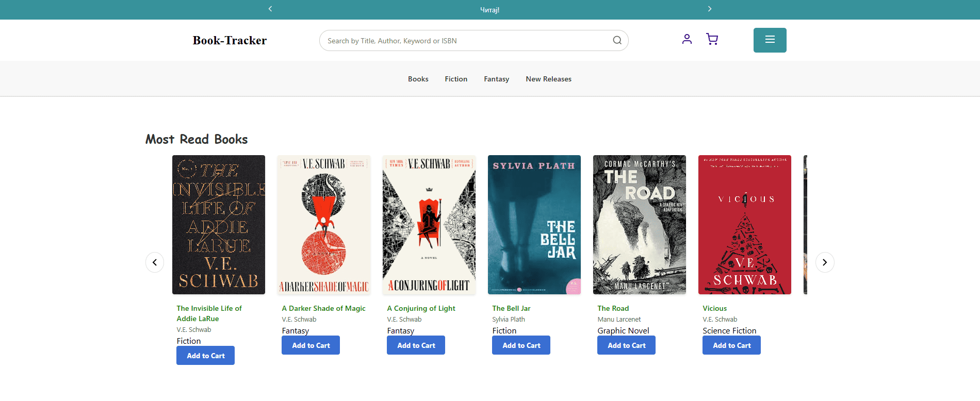Open the teal hamburger menu button
This screenshot has height=401, width=980.
click(x=770, y=40)
